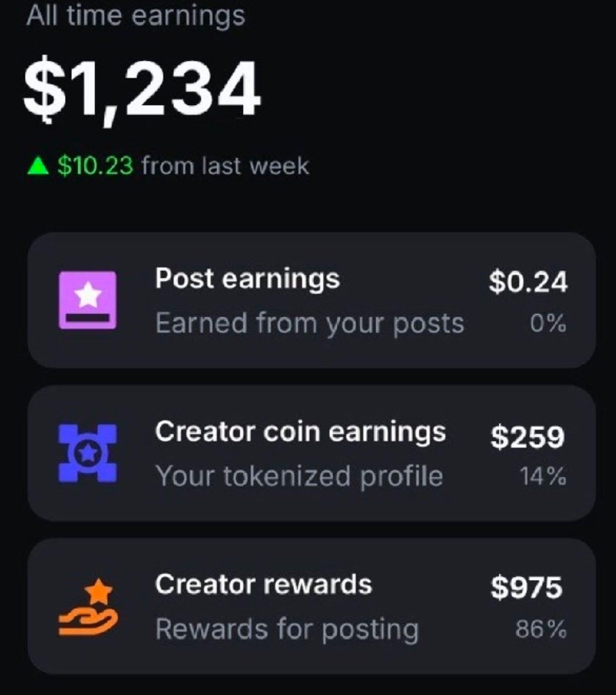
Task: Click the $259 creator coin value
Action: click(527, 436)
